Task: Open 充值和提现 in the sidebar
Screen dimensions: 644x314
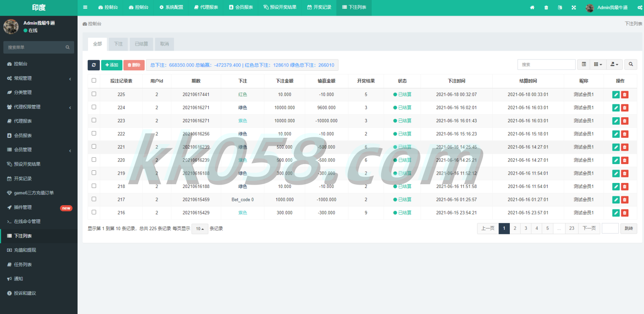Action: (x=39, y=250)
